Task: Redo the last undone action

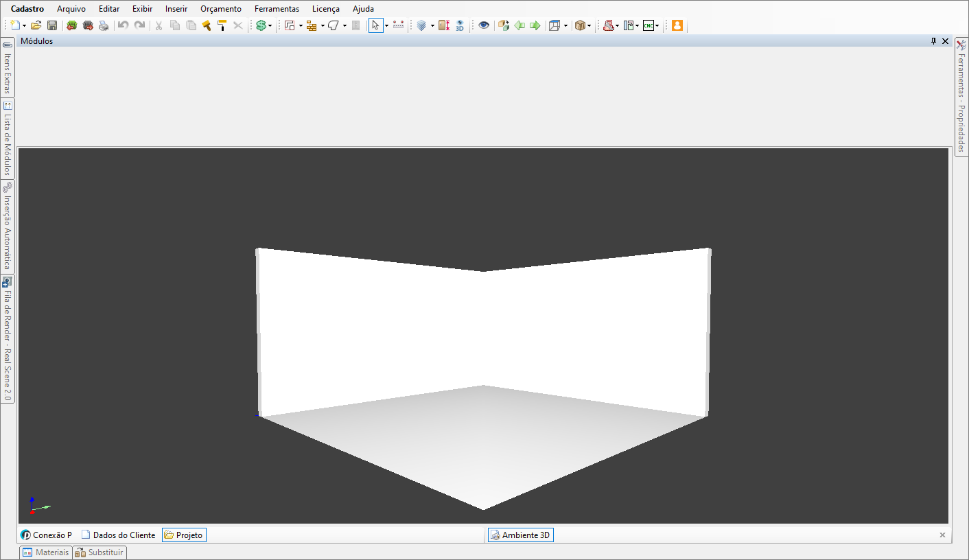Action: pos(139,25)
